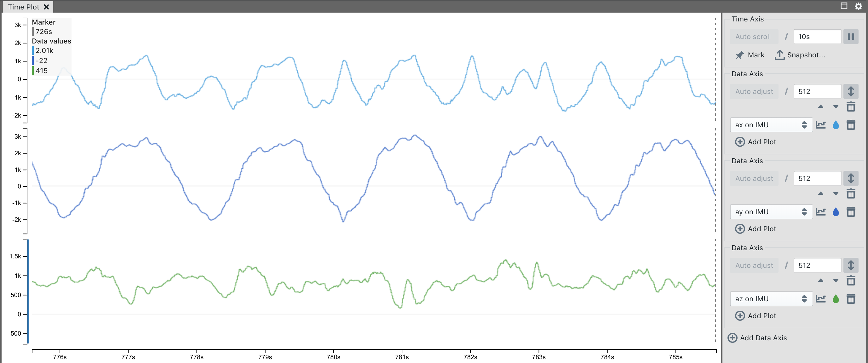The height and width of the screenshot is (363, 868).
Task: Delete the ax on IMU plot
Action: [850, 125]
